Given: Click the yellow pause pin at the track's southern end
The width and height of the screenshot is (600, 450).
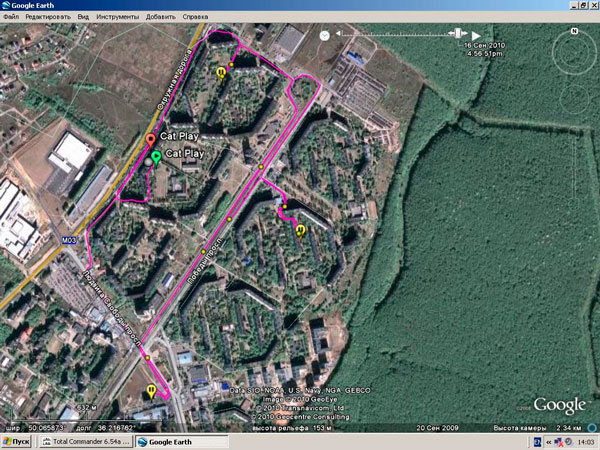Looking at the screenshot, I should [151, 393].
